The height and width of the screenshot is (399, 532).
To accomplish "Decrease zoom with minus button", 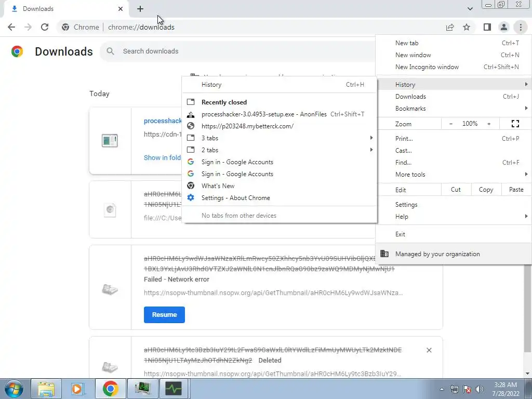I will [x=450, y=124].
